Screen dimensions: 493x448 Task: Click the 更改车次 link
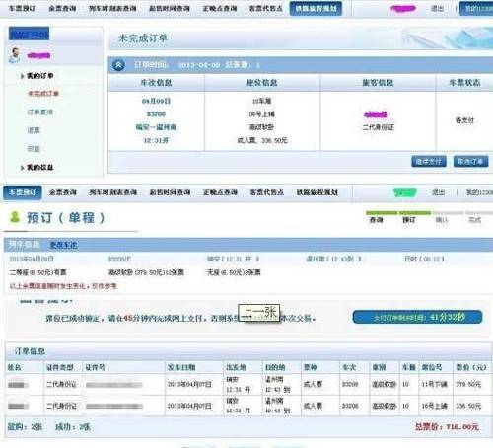click(63, 245)
